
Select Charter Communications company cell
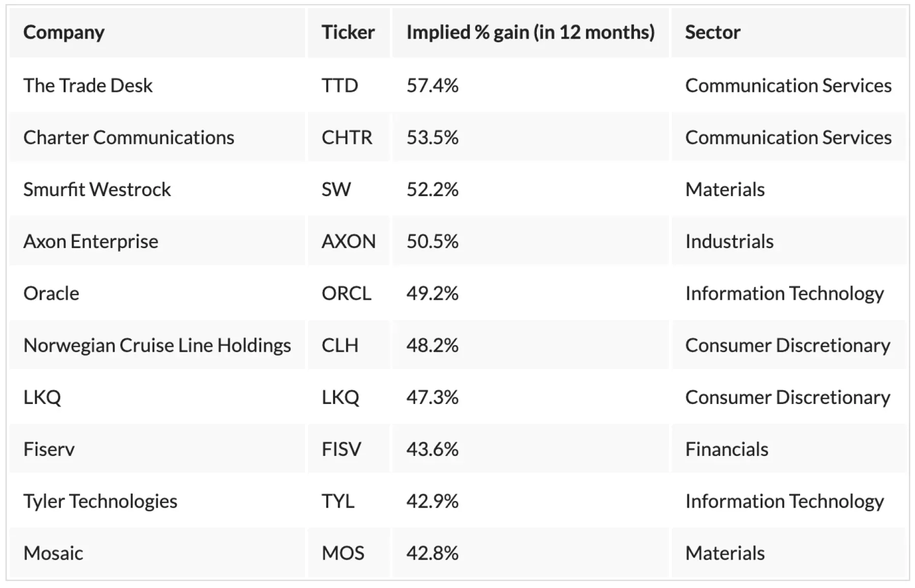(x=129, y=137)
